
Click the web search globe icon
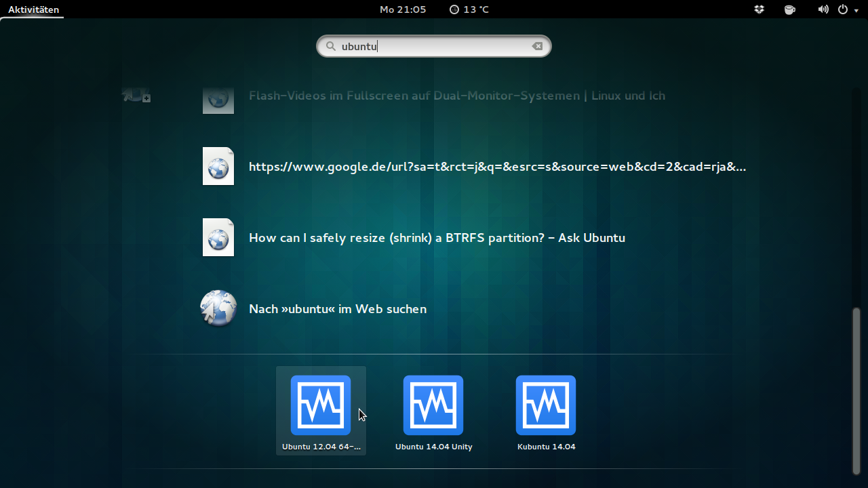pos(218,308)
